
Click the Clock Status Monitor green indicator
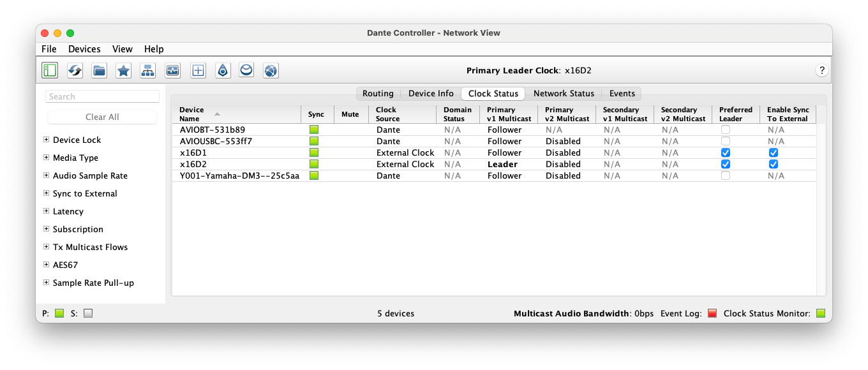[x=821, y=313]
